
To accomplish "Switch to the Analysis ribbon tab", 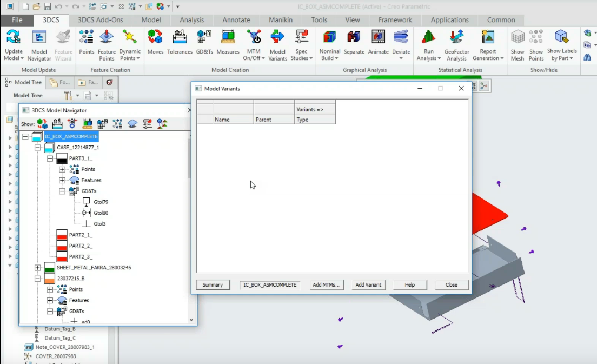I will pos(191,20).
